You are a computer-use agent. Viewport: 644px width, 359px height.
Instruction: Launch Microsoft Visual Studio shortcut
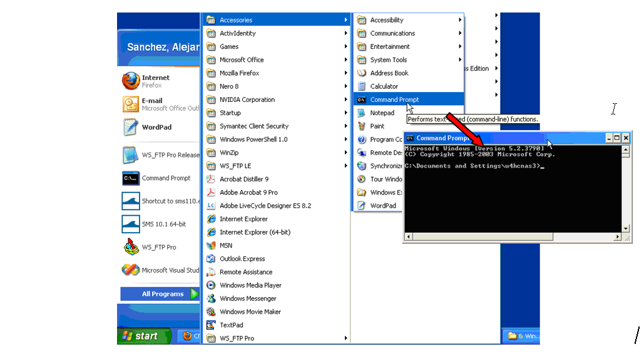pyautogui.click(x=160, y=270)
